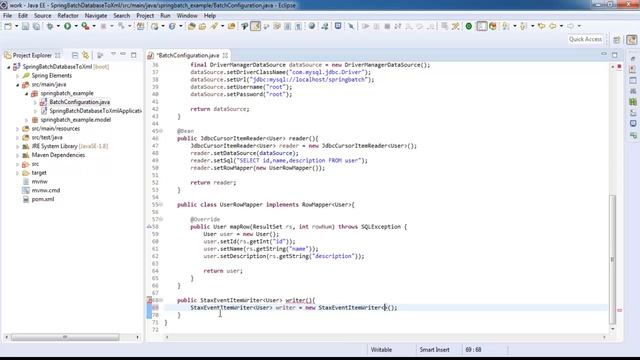Maximize the Project Explorer panel
Image resolution: width=640 pixels, height=360 pixels.
coord(133,55)
